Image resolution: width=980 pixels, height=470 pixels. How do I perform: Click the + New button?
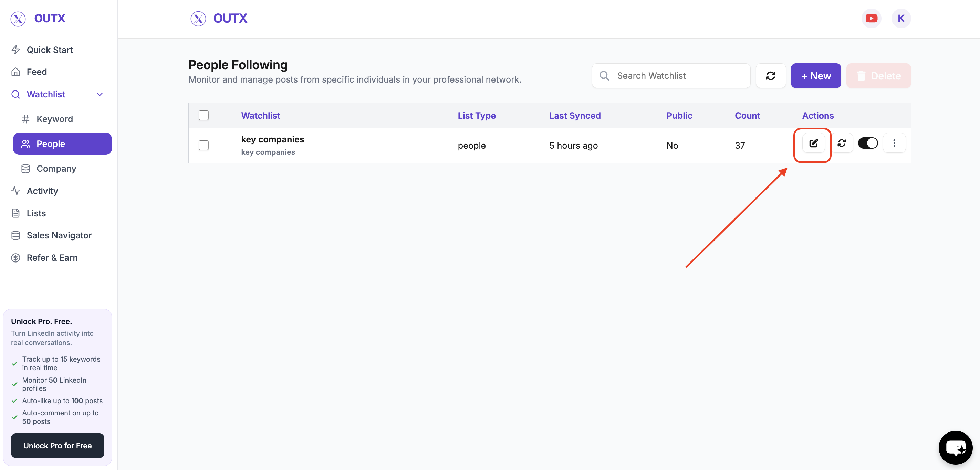(x=816, y=76)
